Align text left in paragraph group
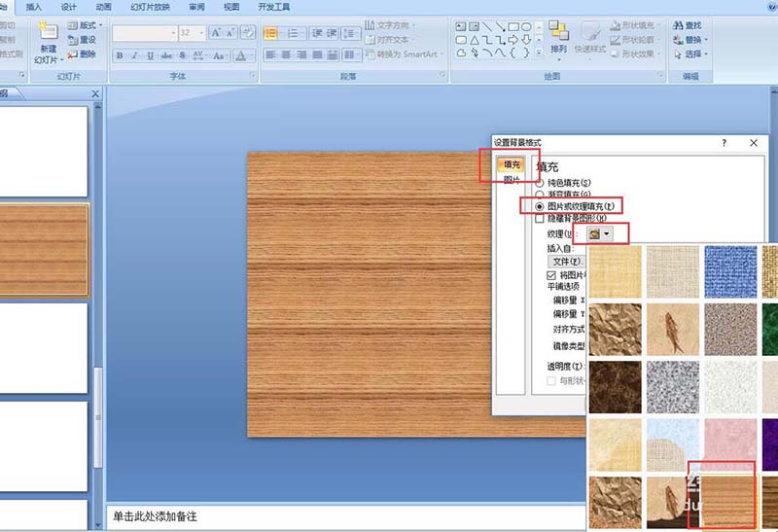Image resolution: width=778 pixels, height=532 pixels. coord(270,54)
